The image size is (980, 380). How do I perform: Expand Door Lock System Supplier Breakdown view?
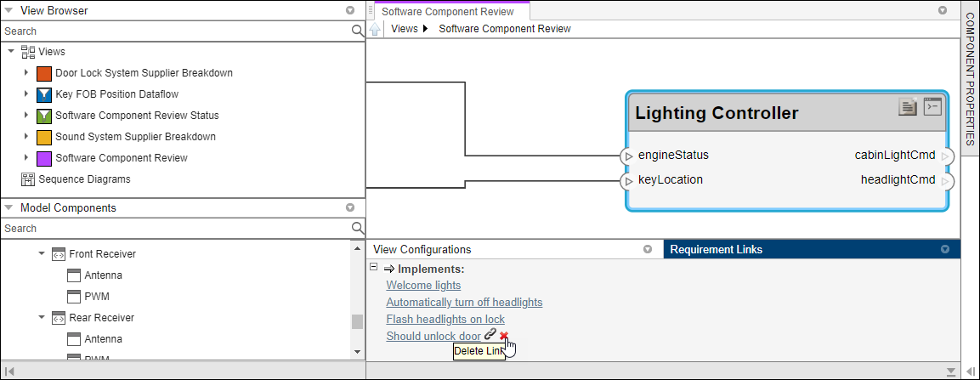pyautogui.click(x=26, y=73)
